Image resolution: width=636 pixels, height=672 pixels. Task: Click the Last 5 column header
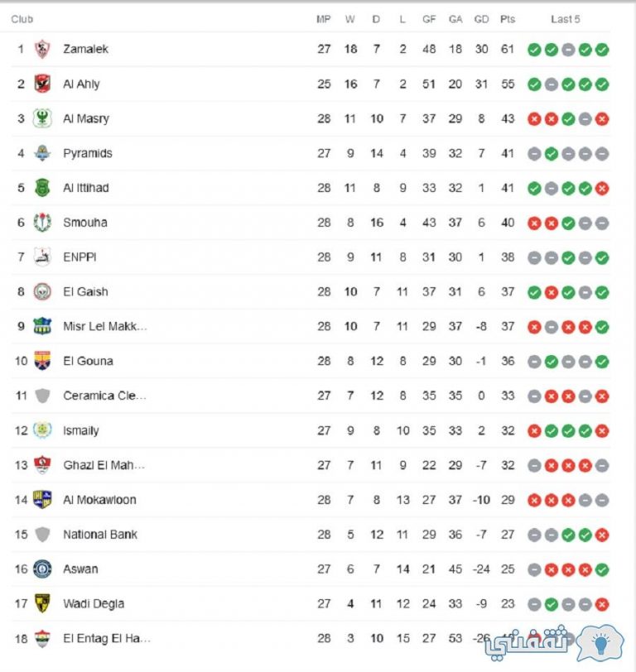click(566, 19)
